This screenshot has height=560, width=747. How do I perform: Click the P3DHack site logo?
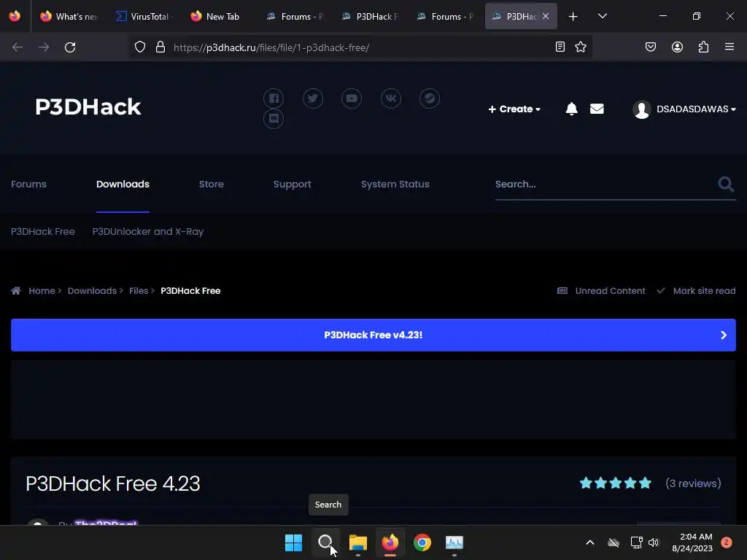point(88,106)
